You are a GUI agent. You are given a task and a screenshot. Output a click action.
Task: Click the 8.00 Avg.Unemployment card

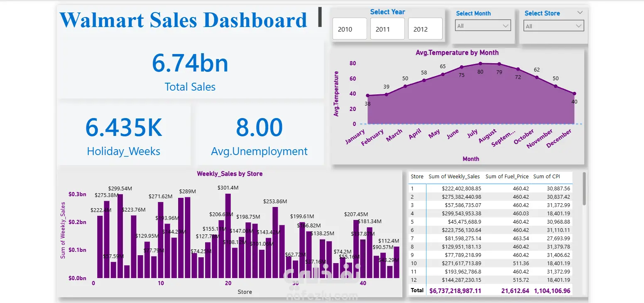pyautogui.click(x=259, y=135)
